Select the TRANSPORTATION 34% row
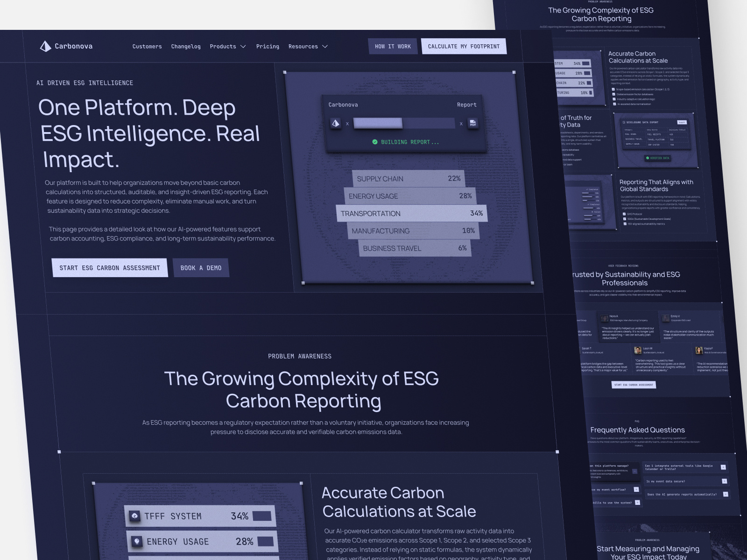This screenshot has height=560, width=747. pos(412,213)
